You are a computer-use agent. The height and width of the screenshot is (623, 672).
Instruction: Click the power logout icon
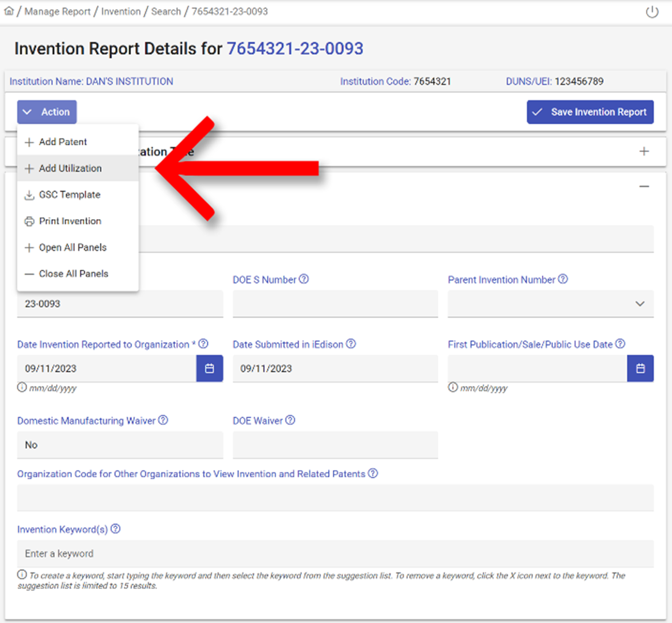click(x=652, y=12)
